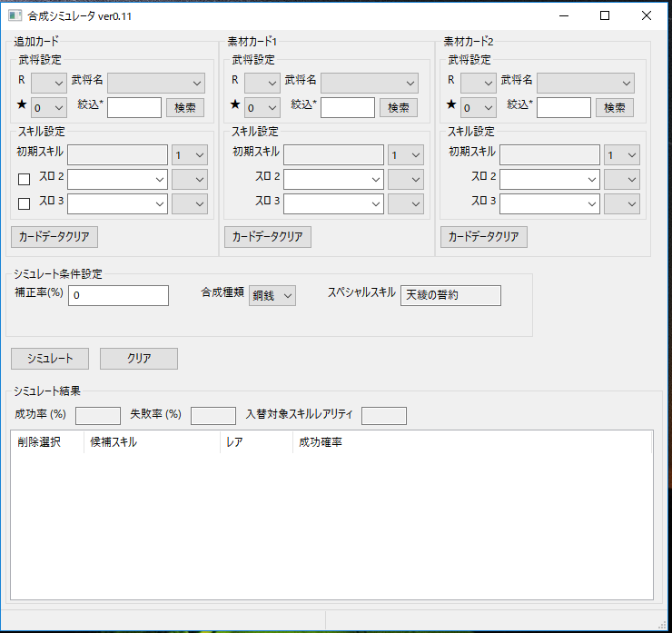Viewport: 672px width, 633px height.
Task: Tick the スロ 2 checkbox in 追加カード
Action: [x=24, y=179]
